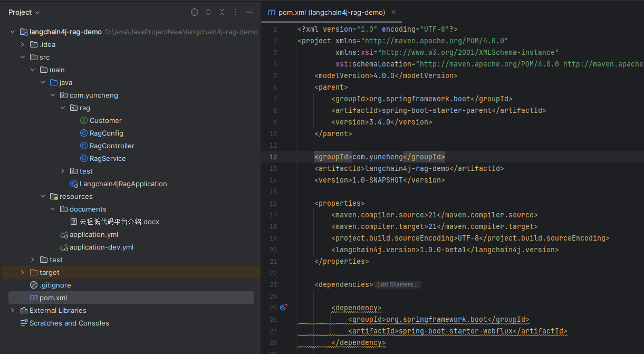
Task: Click the RagConfig class icon
Action: pyautogui.click(x=83, y=133)
